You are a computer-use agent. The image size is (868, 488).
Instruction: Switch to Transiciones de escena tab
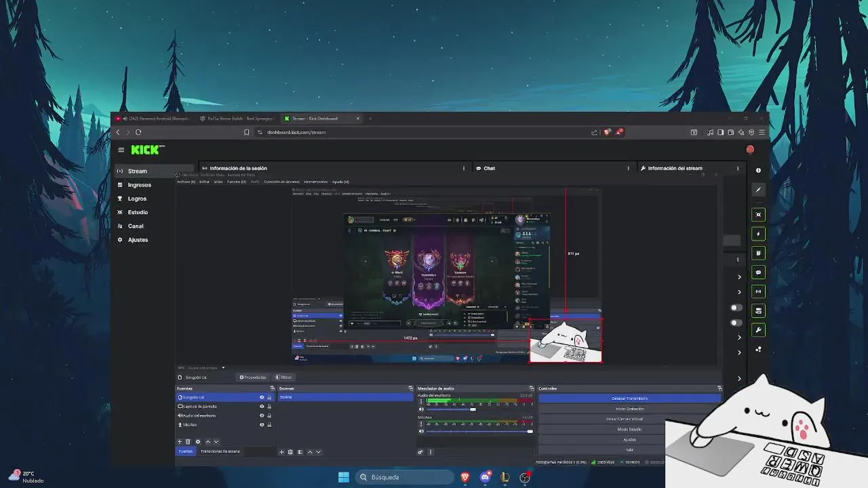(x=220, y=451)
